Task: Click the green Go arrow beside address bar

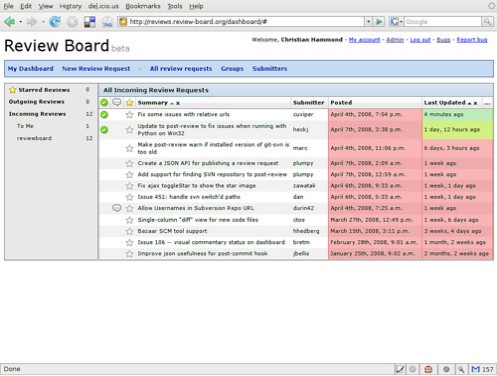Action: coord(379,22)
